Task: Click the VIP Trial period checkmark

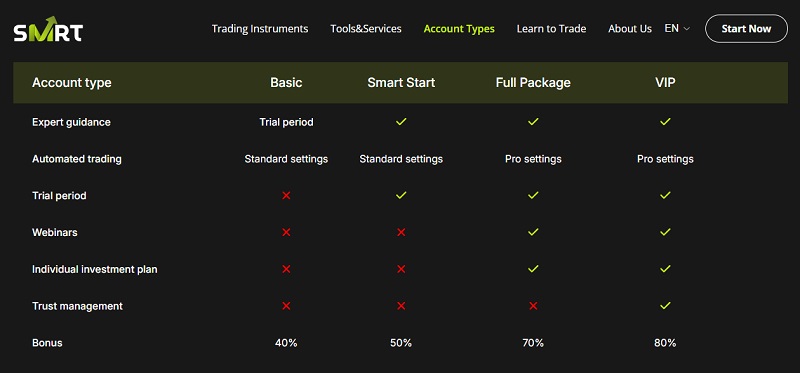Action: 665,195
